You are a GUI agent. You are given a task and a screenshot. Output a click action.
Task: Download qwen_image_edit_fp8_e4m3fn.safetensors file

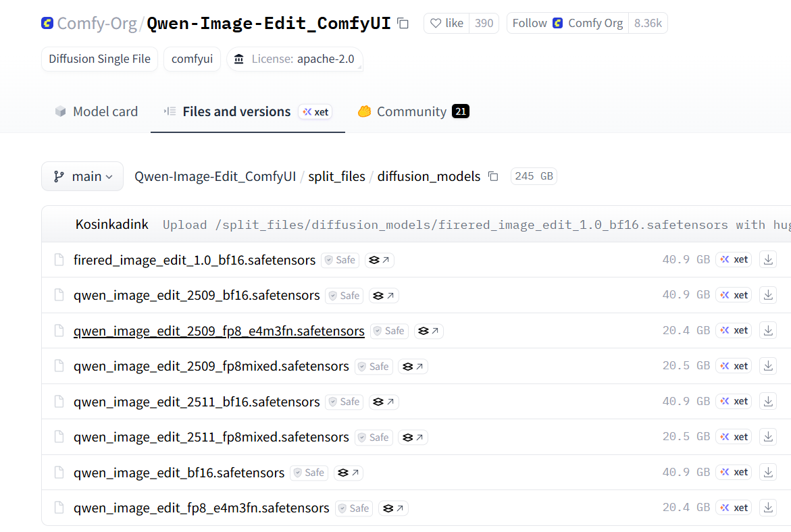click(x=768, y=507)
